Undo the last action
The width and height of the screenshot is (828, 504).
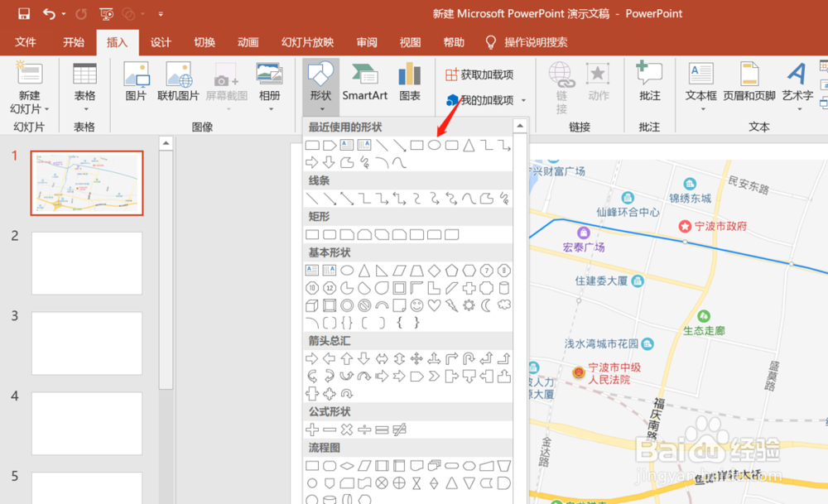coord(49,14)
